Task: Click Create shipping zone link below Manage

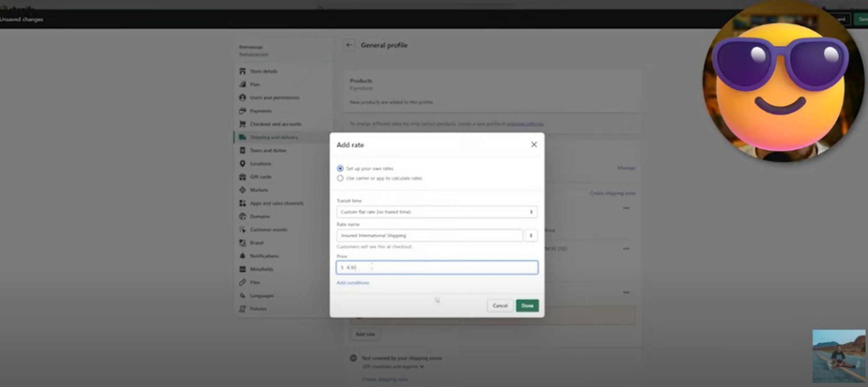Action: point(612,193)
